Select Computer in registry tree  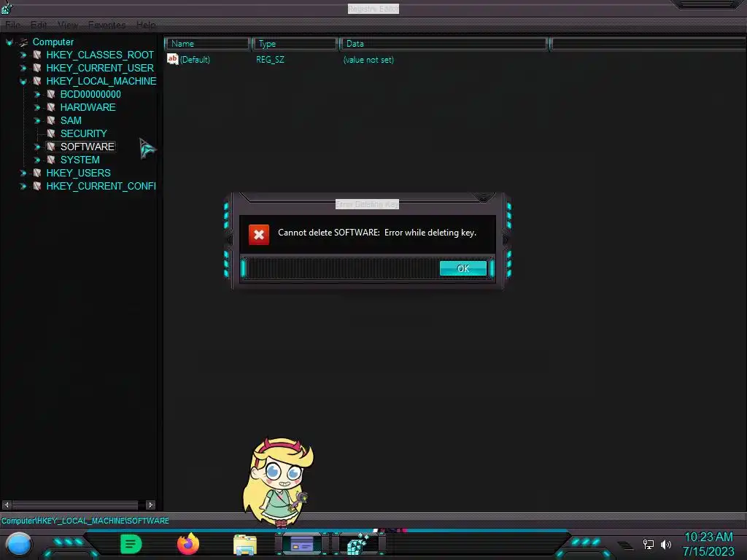tap(53, 42)
